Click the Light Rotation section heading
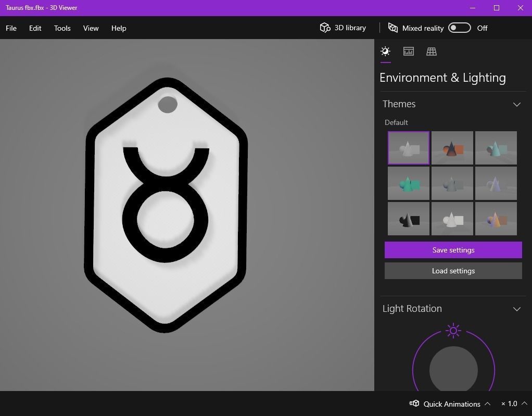Image resolution: width=532 pixels, height=416 pixels. pos(412,308)
